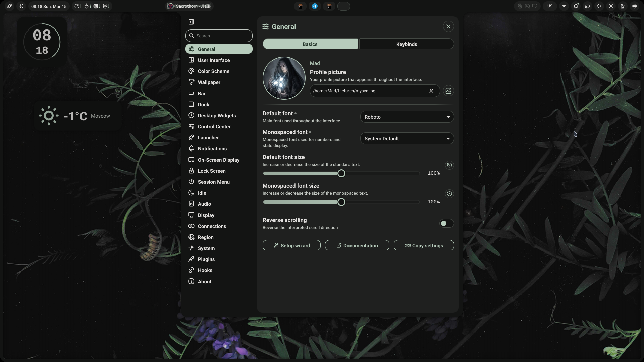Reset monospaced font size

(x=449, y=194)
